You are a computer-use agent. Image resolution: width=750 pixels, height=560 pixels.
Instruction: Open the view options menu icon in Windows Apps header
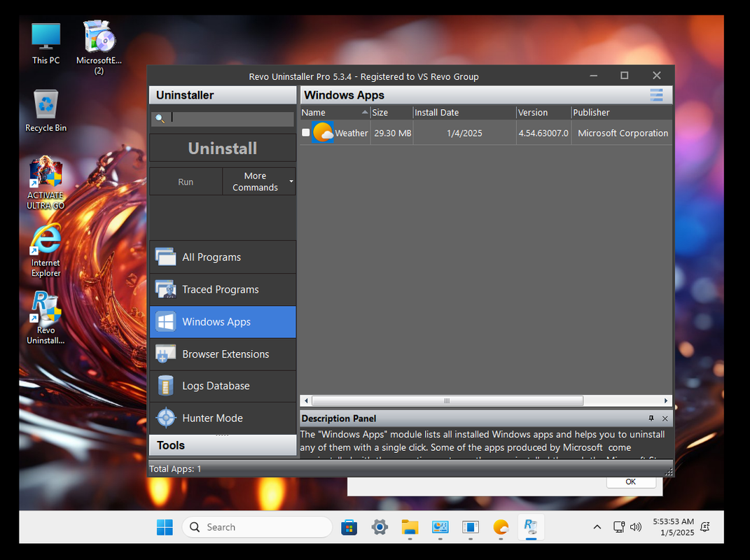(x=656, y=94)
